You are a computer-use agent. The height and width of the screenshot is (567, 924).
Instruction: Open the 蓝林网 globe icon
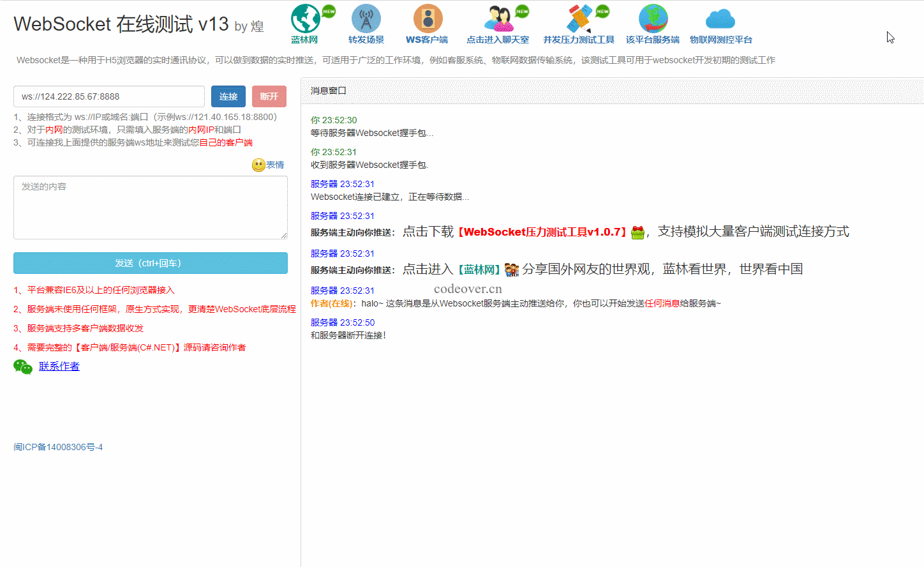pos(306,19)
